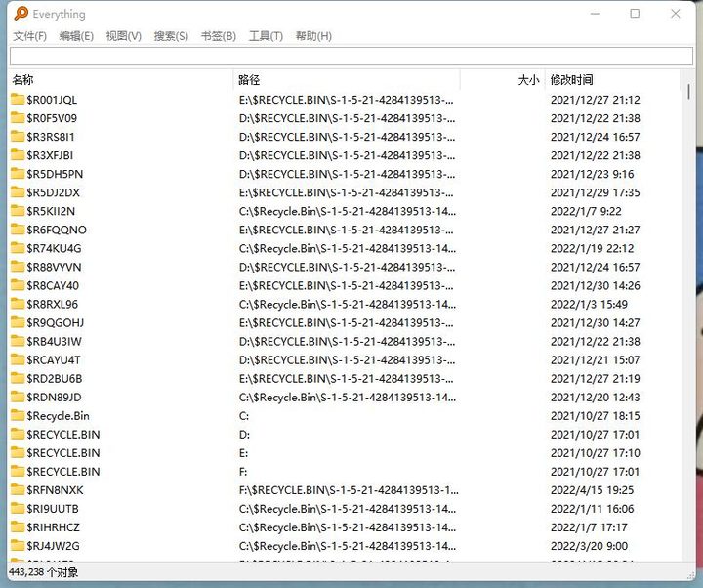Click the folder icon beside $RJ4JW2G
The image size is (703, 588).
tap(18, 546)
